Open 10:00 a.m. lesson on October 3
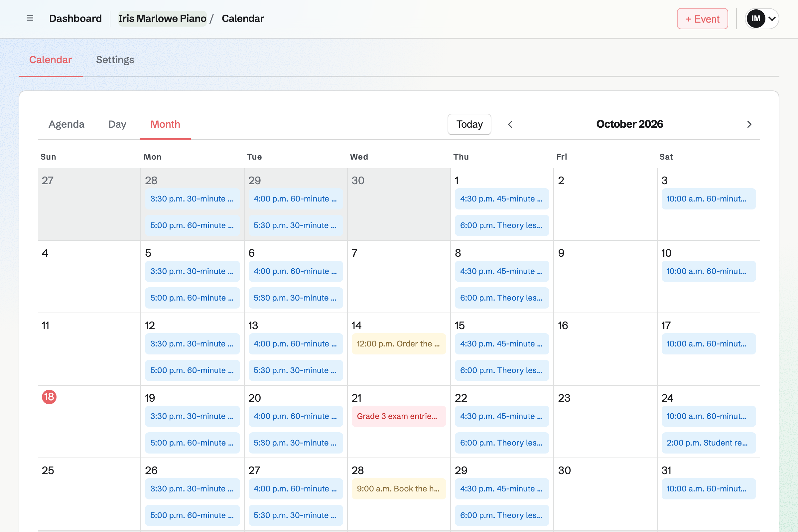Image resolution: width=798 pixels, height=532 pixels. point(709,199)
